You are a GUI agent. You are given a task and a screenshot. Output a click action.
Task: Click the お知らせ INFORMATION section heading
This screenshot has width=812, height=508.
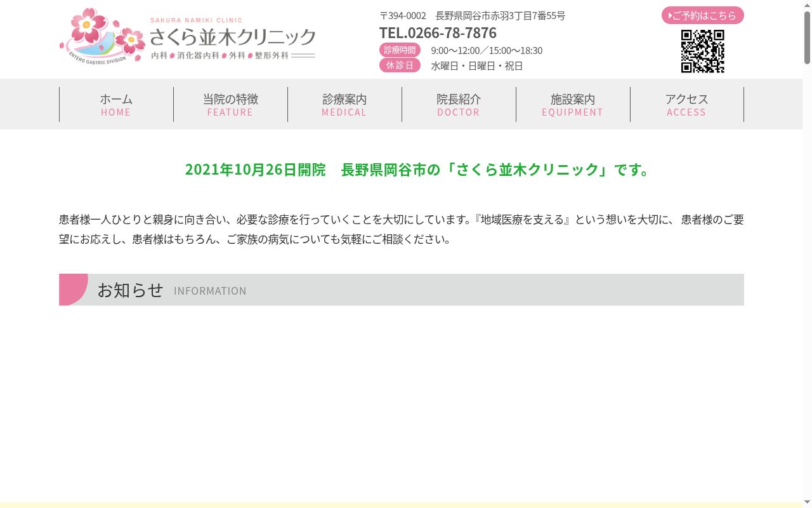point(402,290)
